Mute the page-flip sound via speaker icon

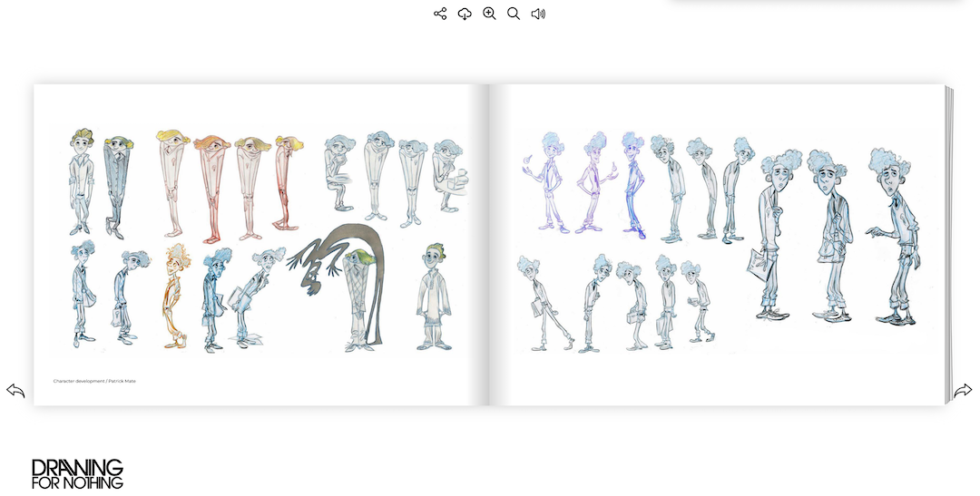point(538,14)
